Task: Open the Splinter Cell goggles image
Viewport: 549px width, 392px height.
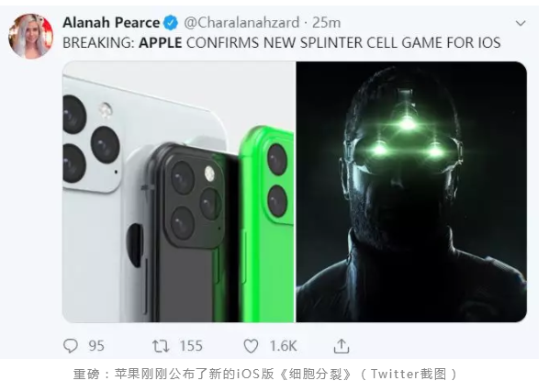Action: [x=411, y=192]
